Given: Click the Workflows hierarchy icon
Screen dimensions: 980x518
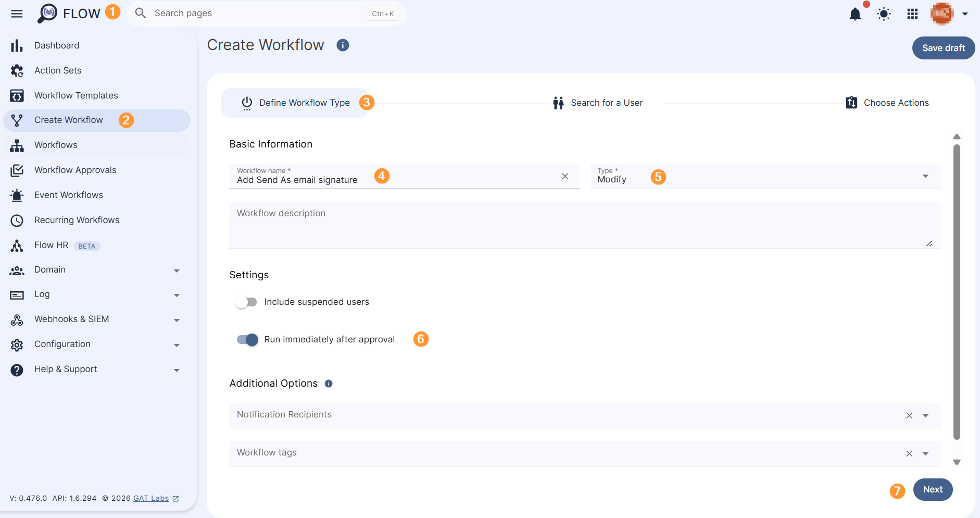Looking at the screenshot, I should [17, 145].
